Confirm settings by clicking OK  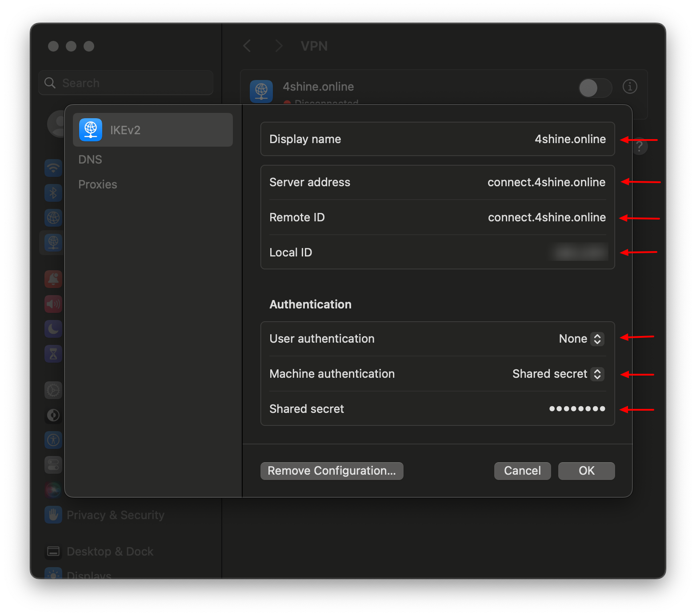coord(586,471)
